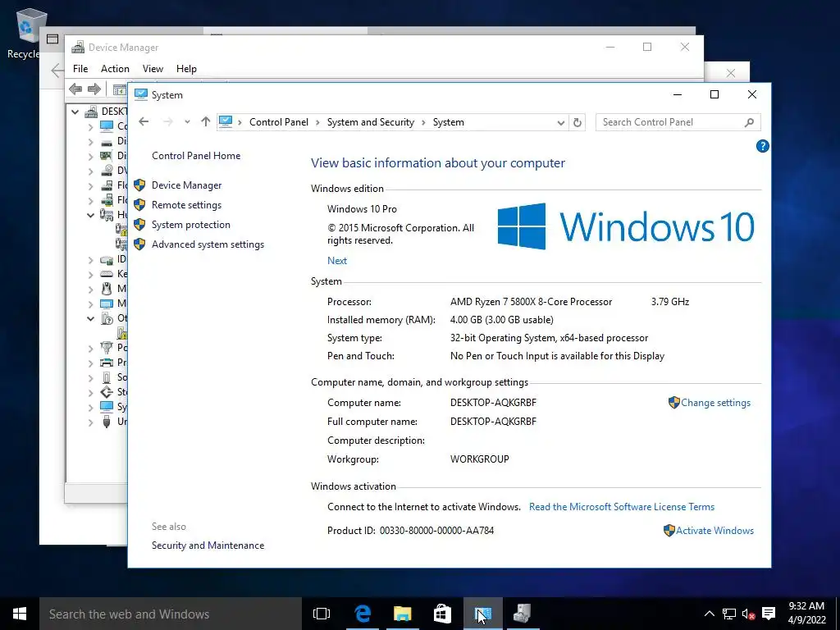Click the 'WORKGROUP' workgroup value
This screenshot has height=630, width=840.
(x=479, y=459)
